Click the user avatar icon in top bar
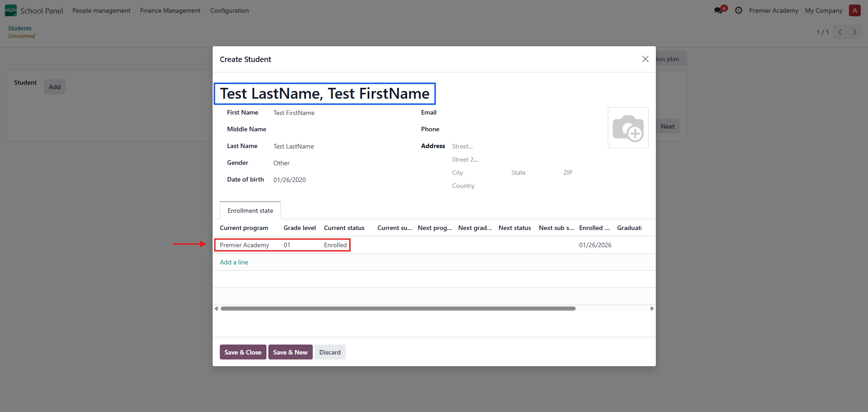Viewport: 868px width, 412px height. (855, 10)
